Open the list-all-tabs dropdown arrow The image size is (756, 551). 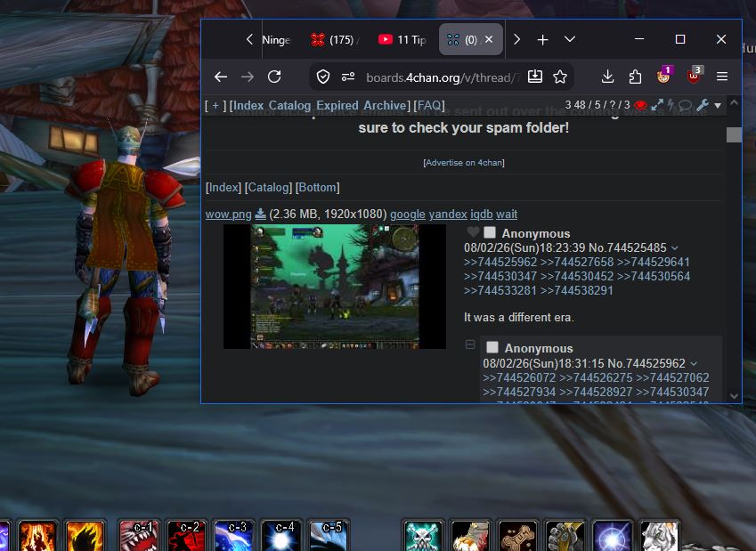coord(569,39)
